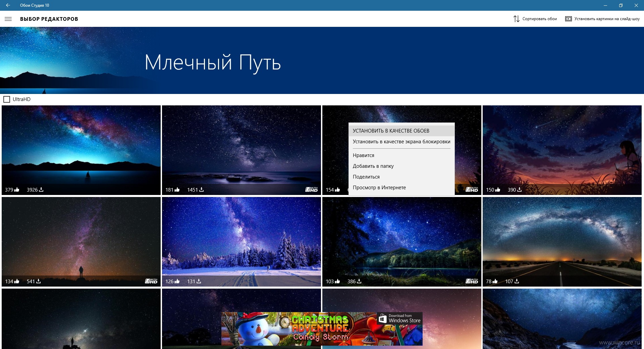644x349 pixels.
Task: Open the hamburger navigation menu
Action: click(x=8, y=19)
